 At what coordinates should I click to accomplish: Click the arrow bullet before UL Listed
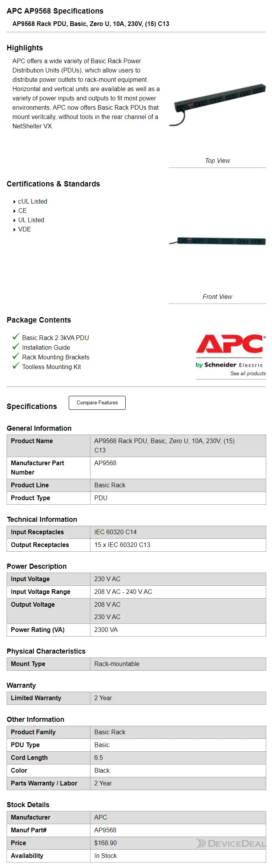(x=15, y=220)
